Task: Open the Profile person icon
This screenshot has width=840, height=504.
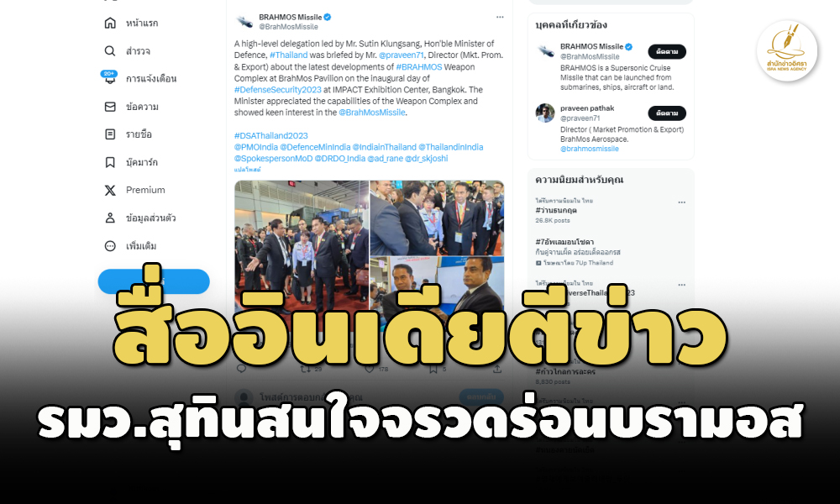Action: coord(110,218)
